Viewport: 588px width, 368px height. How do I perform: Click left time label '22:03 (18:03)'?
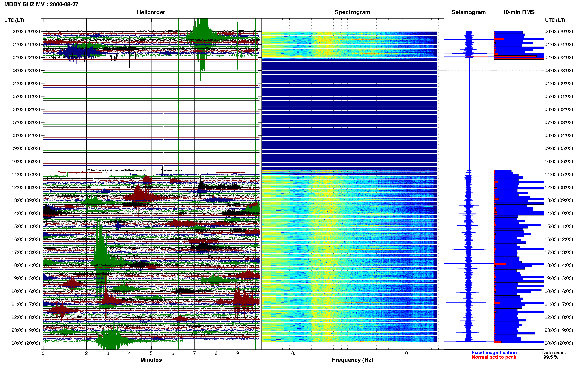(x=26, y=317)
